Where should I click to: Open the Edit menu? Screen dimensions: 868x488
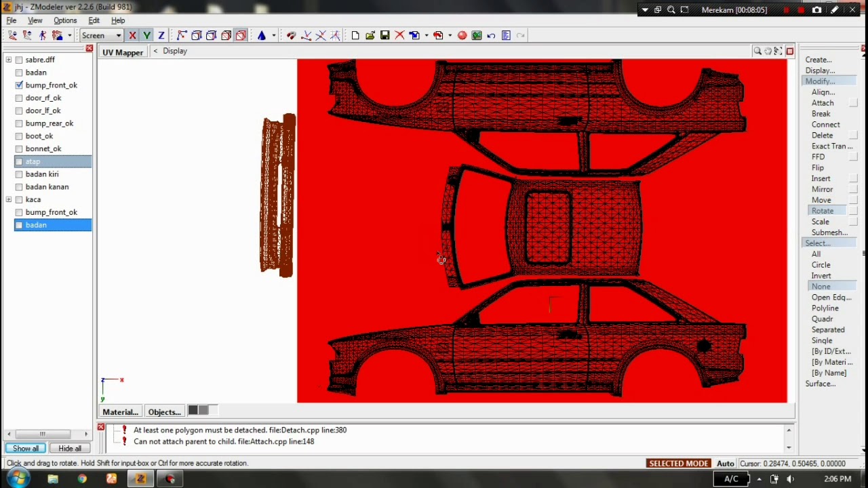click(94, 20)
